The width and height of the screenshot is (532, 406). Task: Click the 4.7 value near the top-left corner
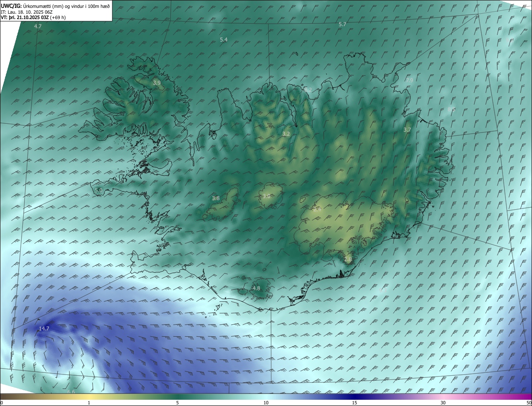click(38, 26)
